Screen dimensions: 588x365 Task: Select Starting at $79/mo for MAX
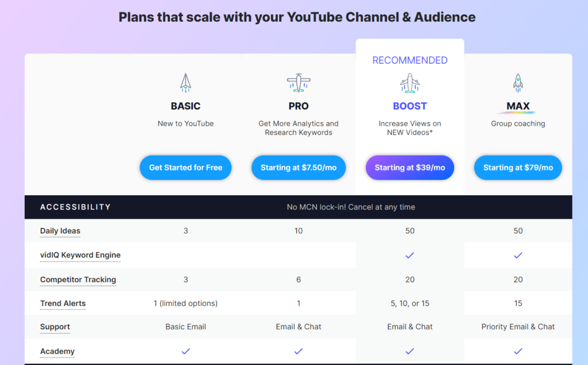[518, 168]
